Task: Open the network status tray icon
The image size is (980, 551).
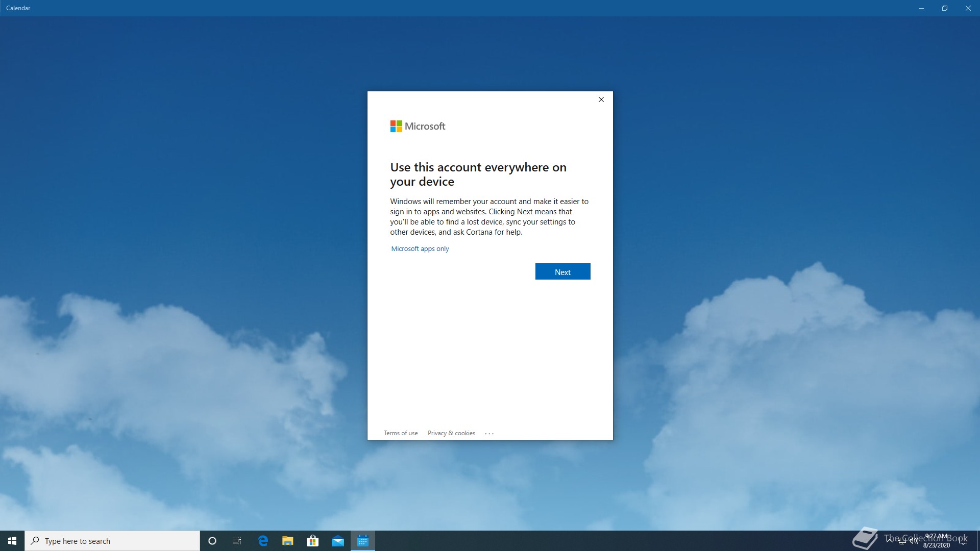Action: (x=902, y=541)
